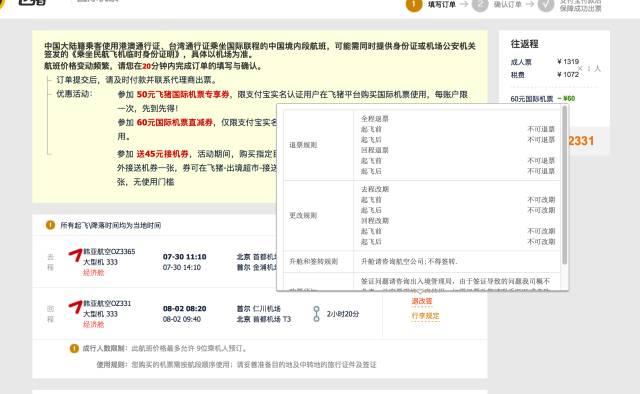
Task: Click 大型机 333 under flight OZ331
Action: [100, 314]
